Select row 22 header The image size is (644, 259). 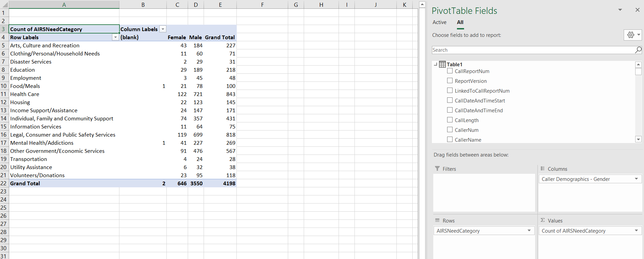[4, 183]
